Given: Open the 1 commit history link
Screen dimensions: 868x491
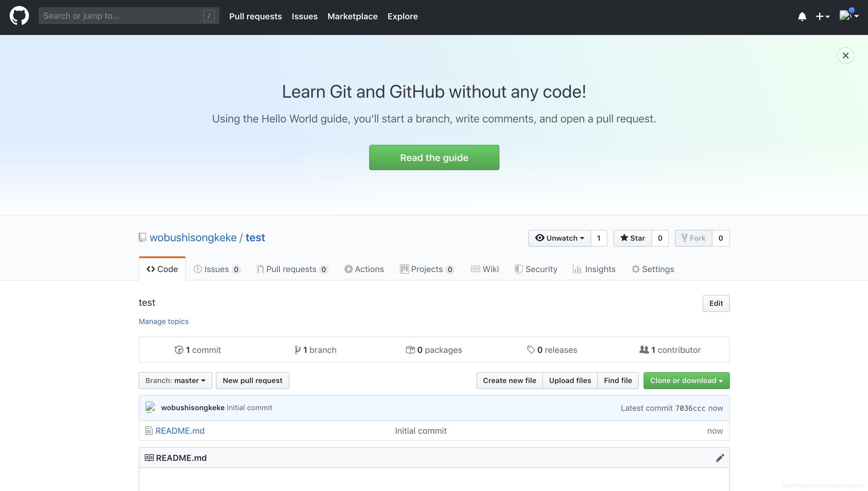Looking at the screenshot, I should pos(198,350).
